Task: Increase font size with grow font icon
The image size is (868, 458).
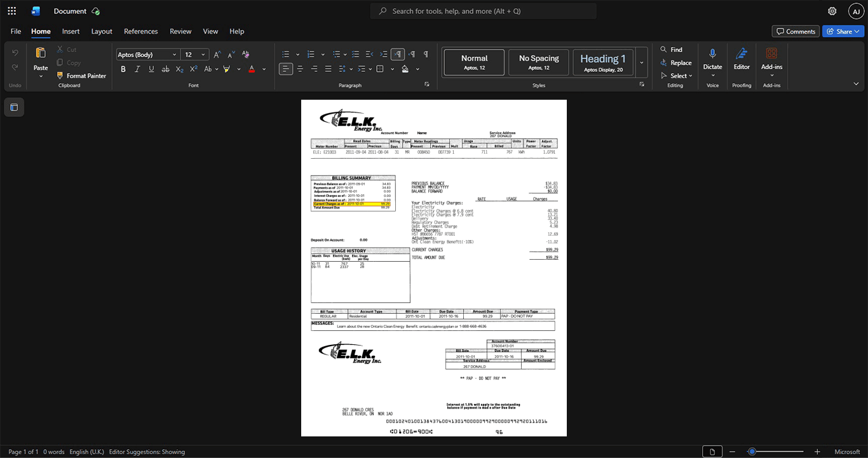Action: pyautogui.click(x=217, y=55)
